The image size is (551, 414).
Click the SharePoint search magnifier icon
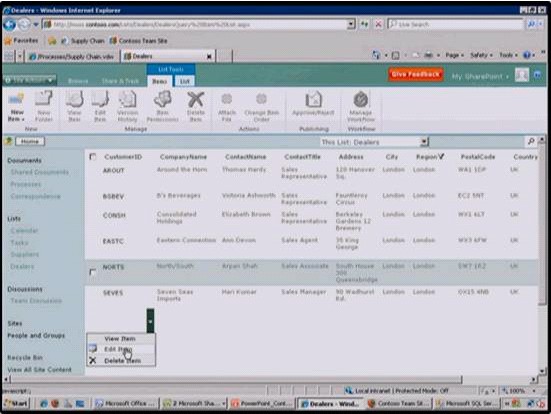pyautogui.click(x=531, y=141)
